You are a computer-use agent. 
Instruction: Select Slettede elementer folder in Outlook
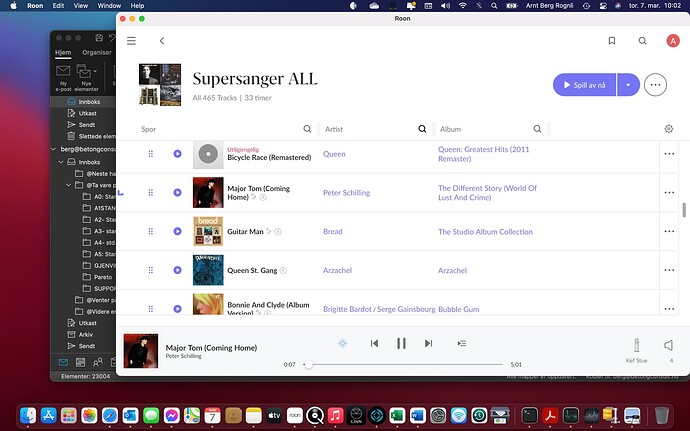click(x=92, y=136)
